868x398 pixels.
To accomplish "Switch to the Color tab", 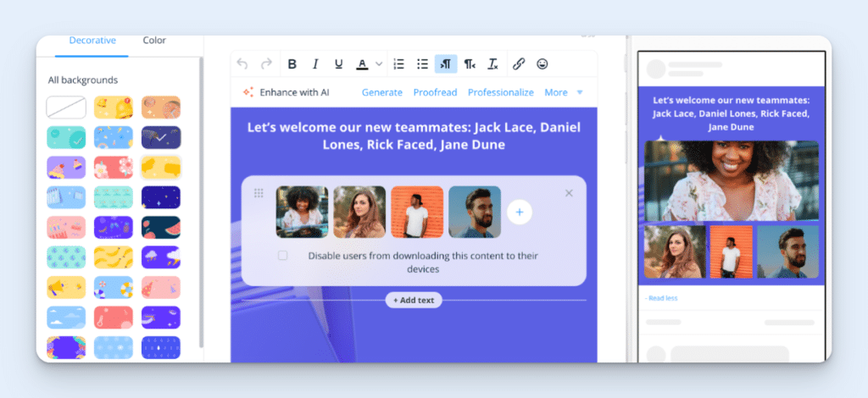I will pos(154,41).
